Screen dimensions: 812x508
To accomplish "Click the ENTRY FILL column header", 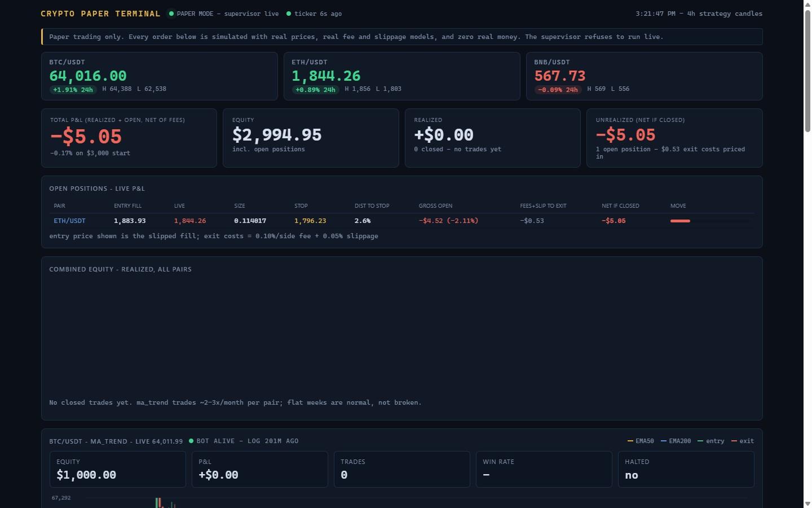I will pyautogui.click(x=127, y=206).
